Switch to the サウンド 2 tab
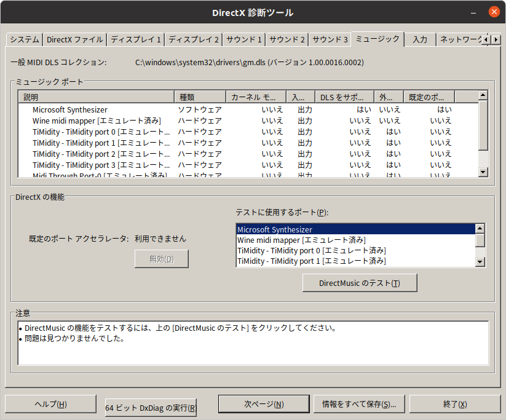This screenshot has height=420, width=506. (287, 40)
